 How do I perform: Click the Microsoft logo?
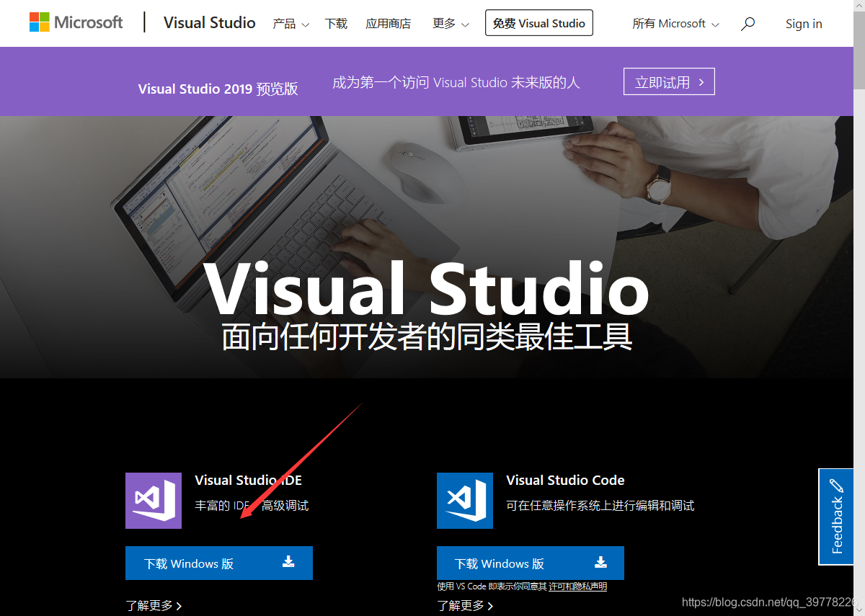click(76, 22)
